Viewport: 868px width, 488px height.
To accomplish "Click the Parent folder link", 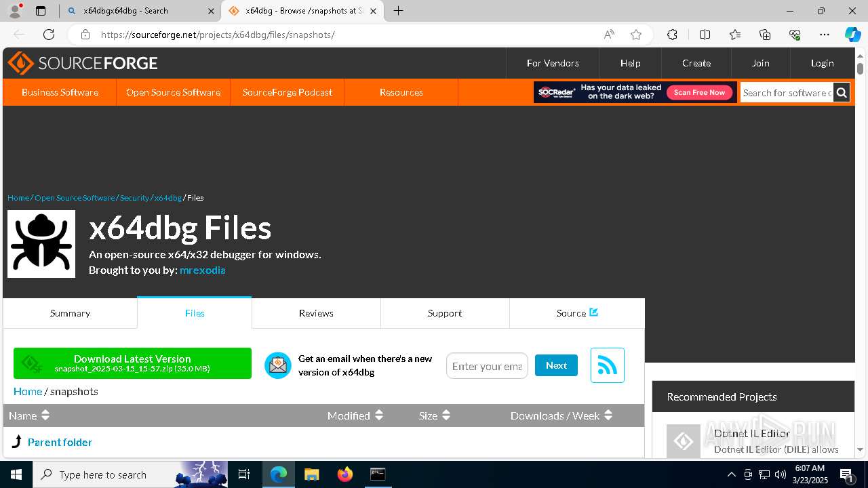I will pyautogui.click(x=60, y=442).
